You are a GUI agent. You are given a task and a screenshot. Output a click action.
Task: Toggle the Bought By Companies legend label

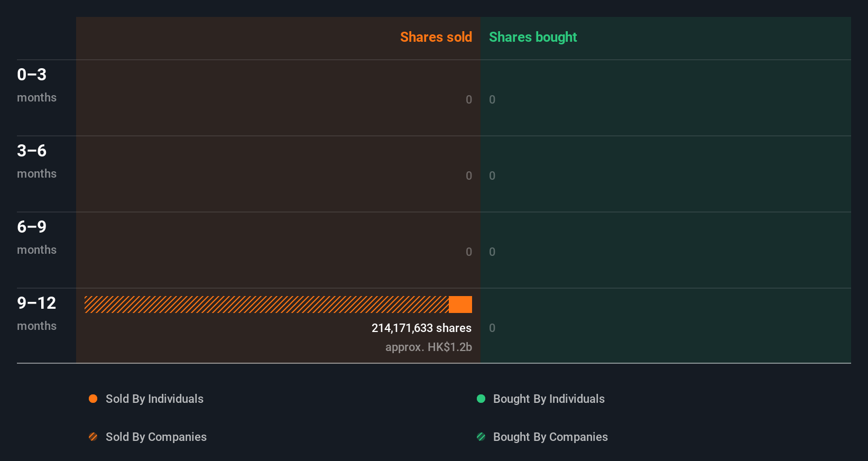[550, 437]
